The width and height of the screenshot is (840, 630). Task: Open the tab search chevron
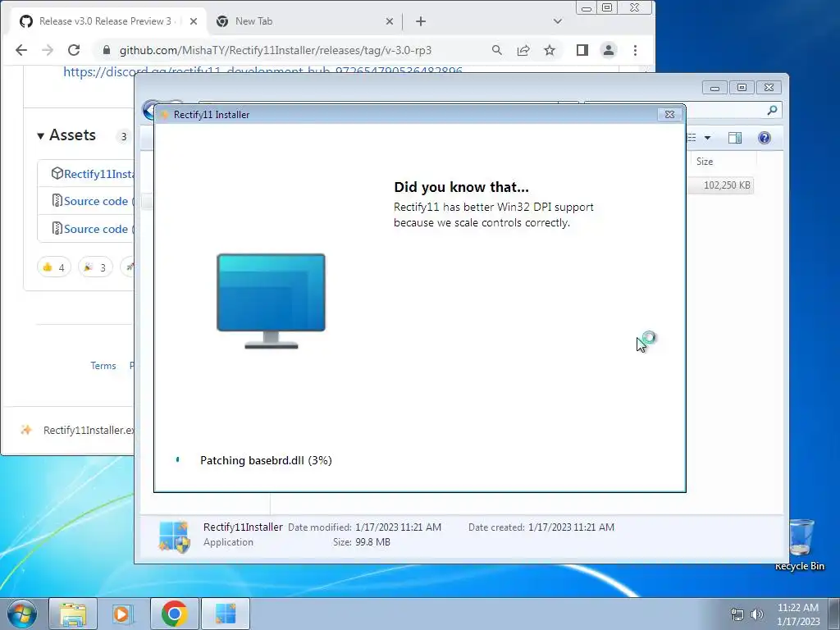point(558,21)
